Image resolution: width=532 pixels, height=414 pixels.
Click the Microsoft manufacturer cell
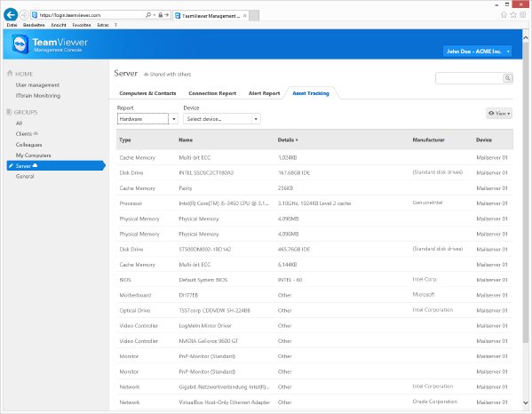[424, 294]
